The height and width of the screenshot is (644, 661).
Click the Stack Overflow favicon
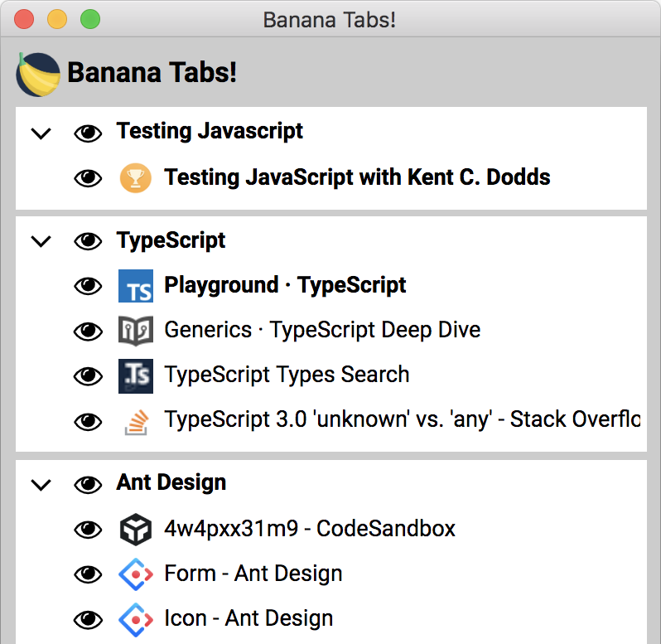point(136,421)
